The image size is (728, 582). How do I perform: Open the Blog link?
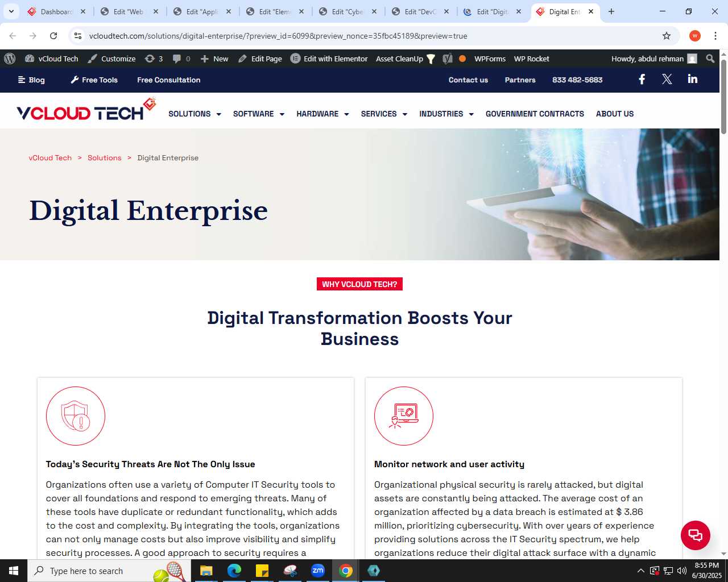[x=31, y=80]
